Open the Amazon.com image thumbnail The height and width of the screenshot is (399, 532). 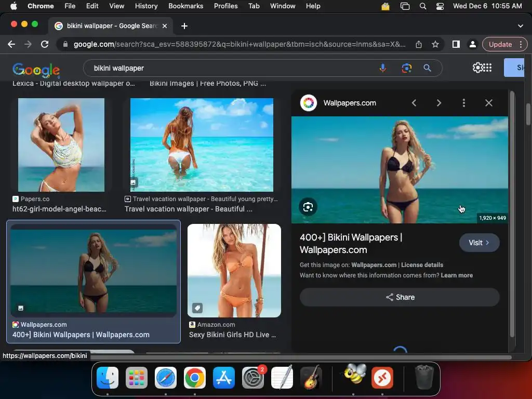point(234,270)
